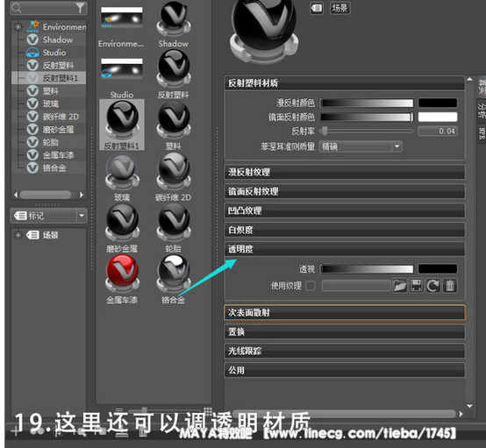Select the Environment thumbnail preview

pyautogui.click(x=121, y=18)
